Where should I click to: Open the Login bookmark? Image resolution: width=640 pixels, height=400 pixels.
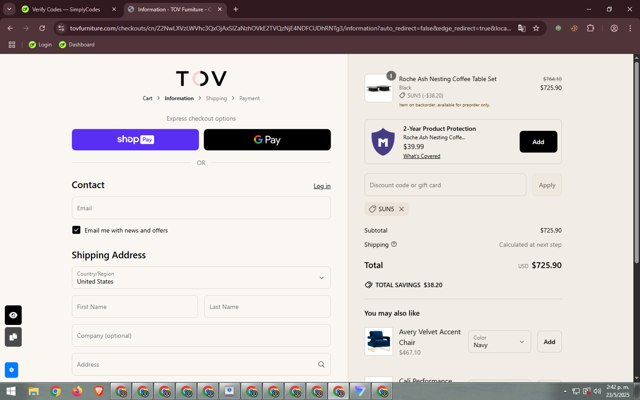(40, 44)
